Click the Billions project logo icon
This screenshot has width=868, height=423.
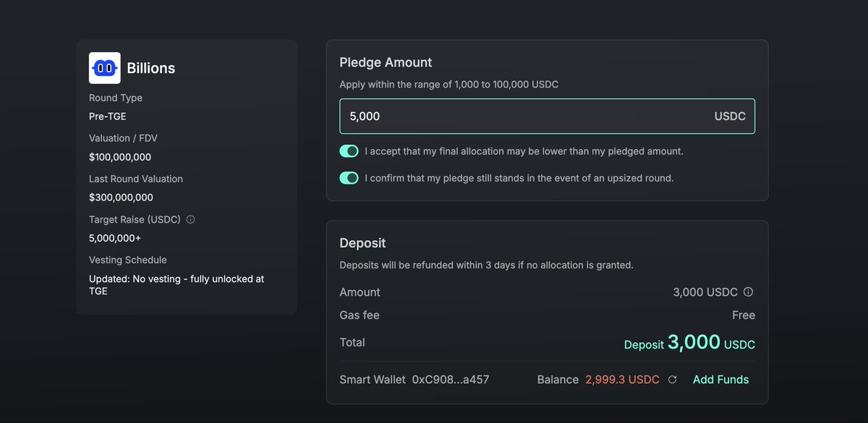click(105, 68)
